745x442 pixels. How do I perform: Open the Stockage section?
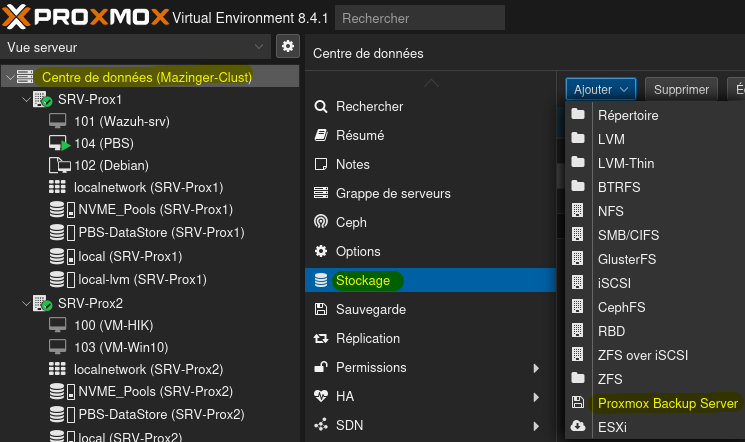(x=363, y=280)
